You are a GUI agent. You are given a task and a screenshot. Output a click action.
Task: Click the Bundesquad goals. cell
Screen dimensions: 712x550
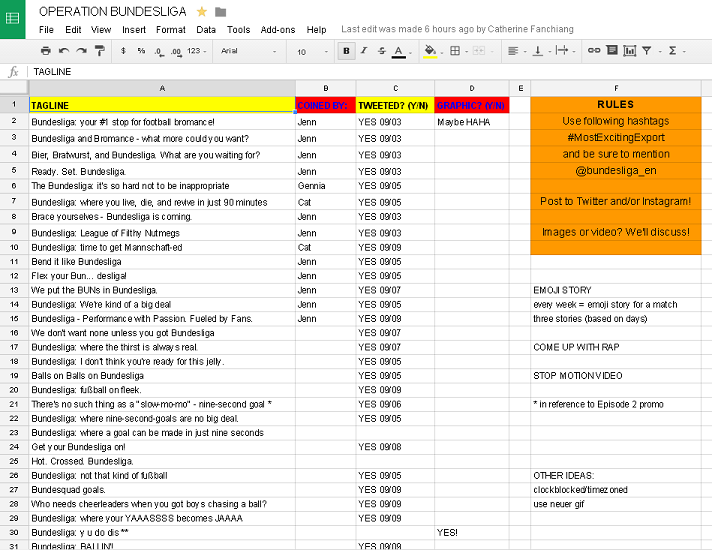[x=162, y=490]
